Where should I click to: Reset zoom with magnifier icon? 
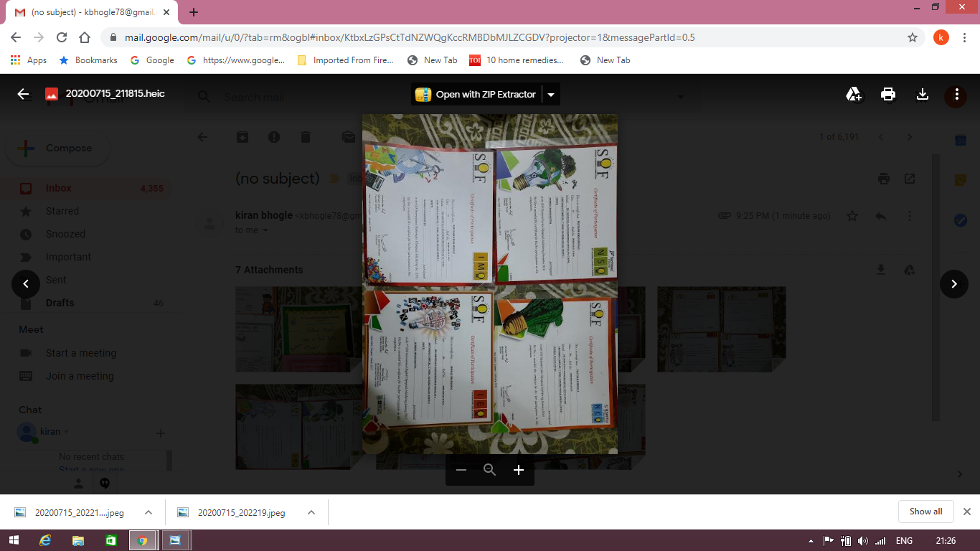point(490,470)
